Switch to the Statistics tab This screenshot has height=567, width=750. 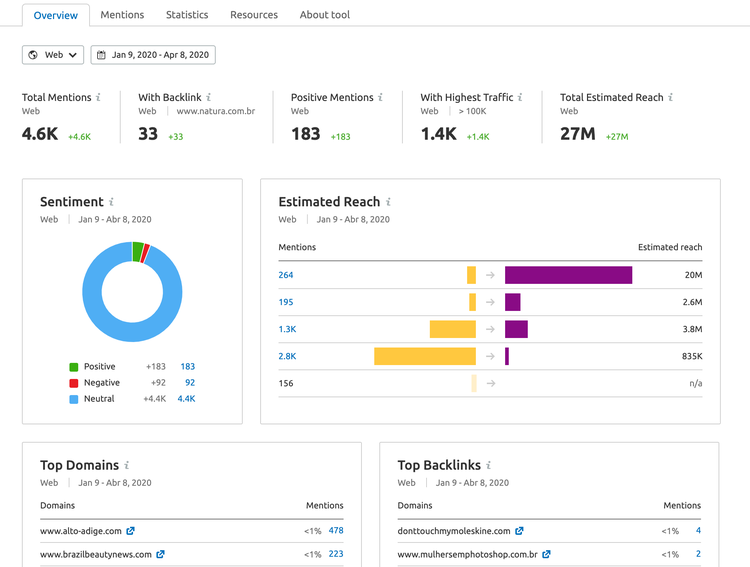[187, 15]
